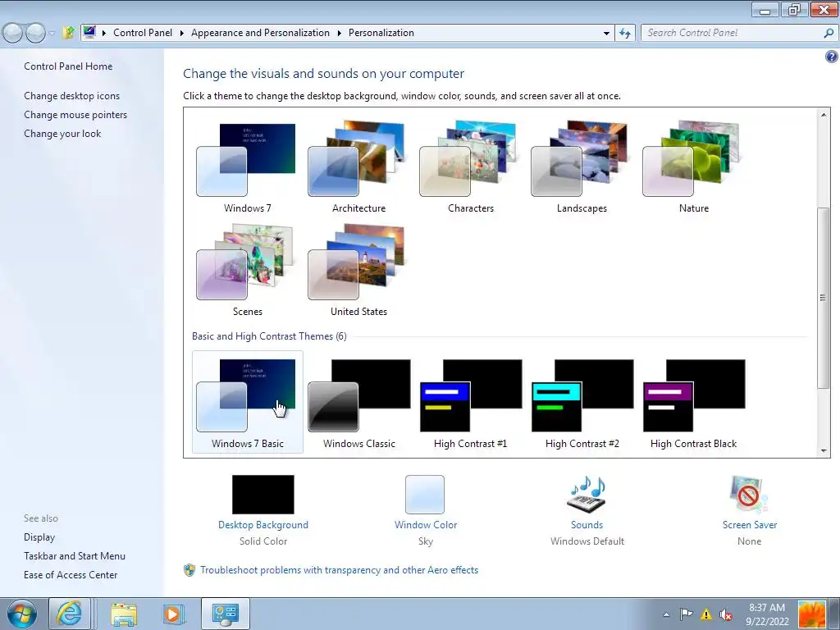Click the Control Panel taskbar button
This screenshot has width=840, height=630.
click(x=225, y=614)
